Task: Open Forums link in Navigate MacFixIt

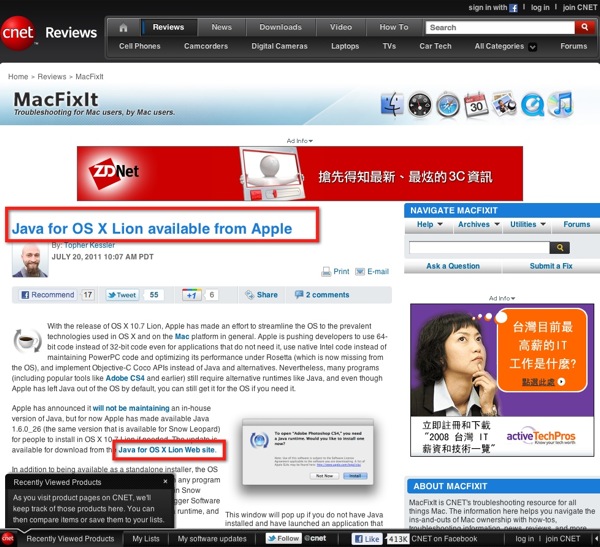Action: 577,224
